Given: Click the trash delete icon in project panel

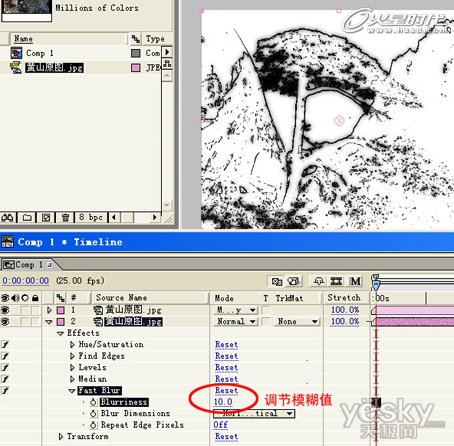Looking at the screenshot, I should point(65,218).
